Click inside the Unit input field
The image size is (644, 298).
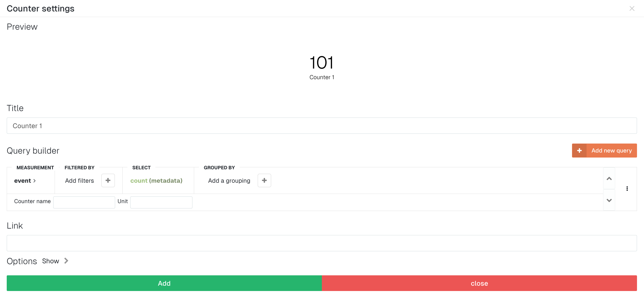coord(161,202)
